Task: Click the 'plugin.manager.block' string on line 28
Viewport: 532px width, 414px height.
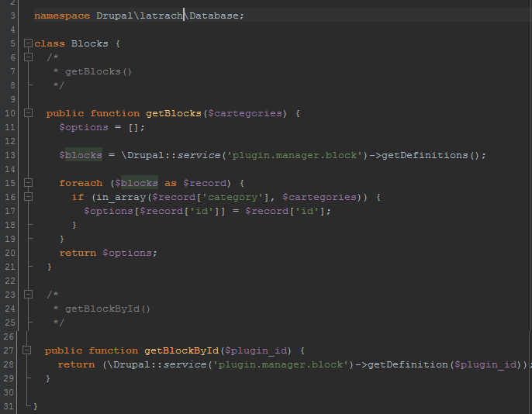Action: coord(281,364)
